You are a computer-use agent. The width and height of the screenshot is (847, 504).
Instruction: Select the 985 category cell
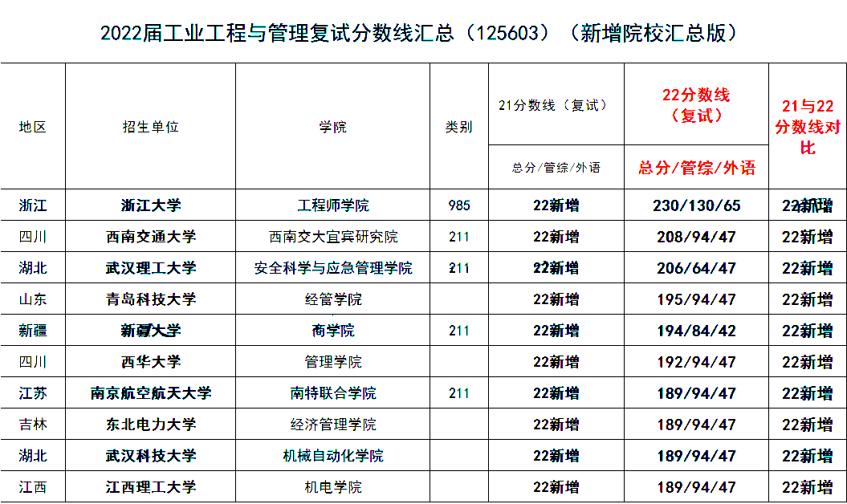coord(459,205)
